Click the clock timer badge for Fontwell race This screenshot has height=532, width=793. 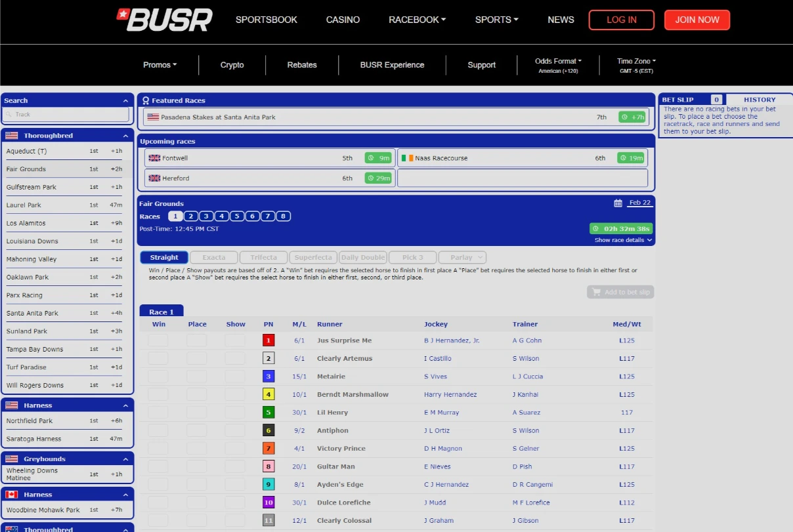378,157
